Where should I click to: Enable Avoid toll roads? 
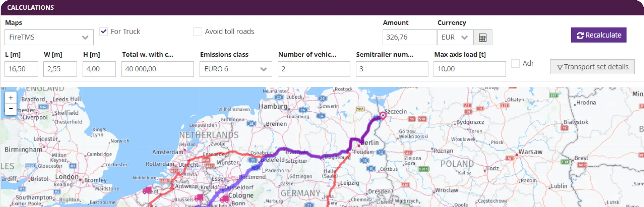197,31
